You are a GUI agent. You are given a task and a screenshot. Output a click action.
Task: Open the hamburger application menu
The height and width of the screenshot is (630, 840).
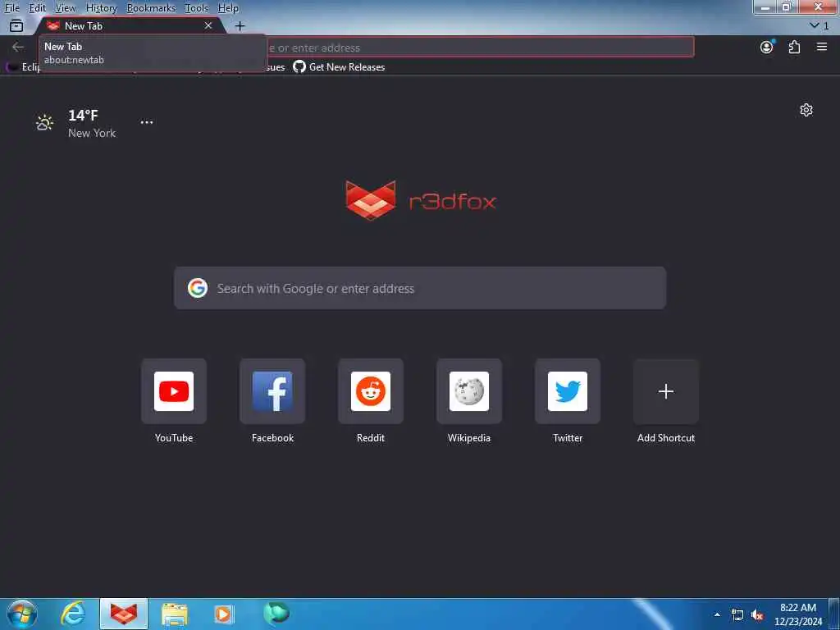pyautogui.click(x=822, y=47)
